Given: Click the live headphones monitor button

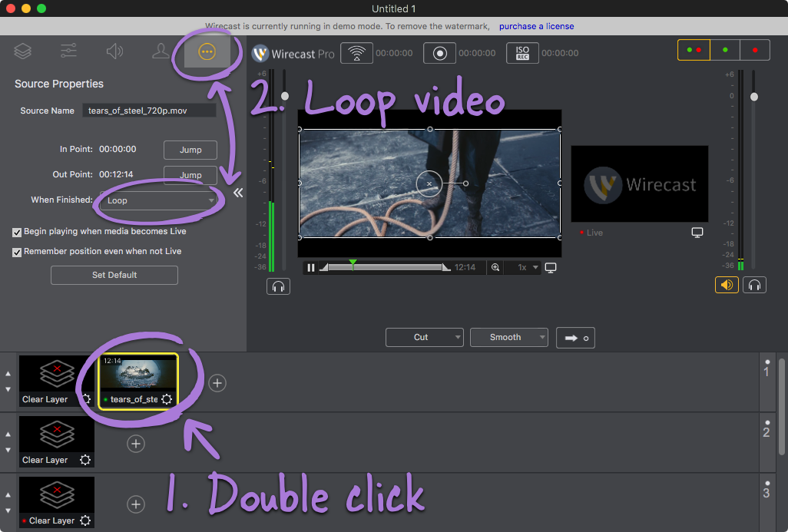Looking at the screenshot, I should [x=754, y=285].
